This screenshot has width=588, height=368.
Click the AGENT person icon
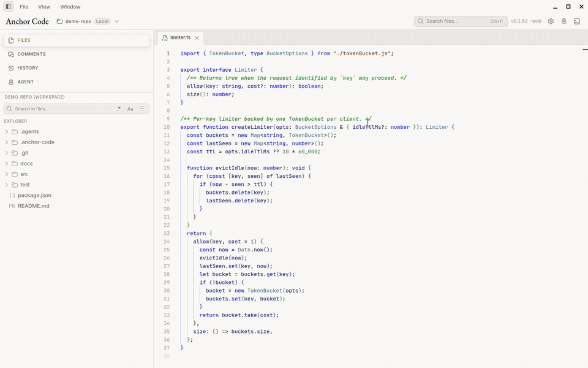[11, 82]
